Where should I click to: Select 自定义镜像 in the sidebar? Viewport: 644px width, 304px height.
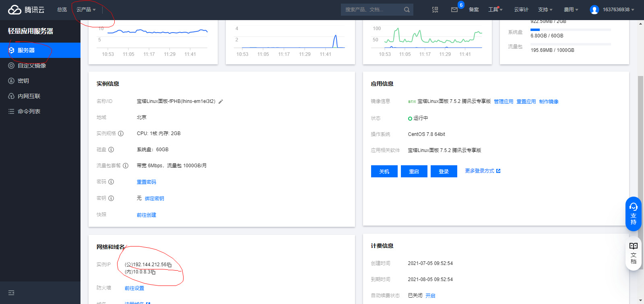pos(40,66)
